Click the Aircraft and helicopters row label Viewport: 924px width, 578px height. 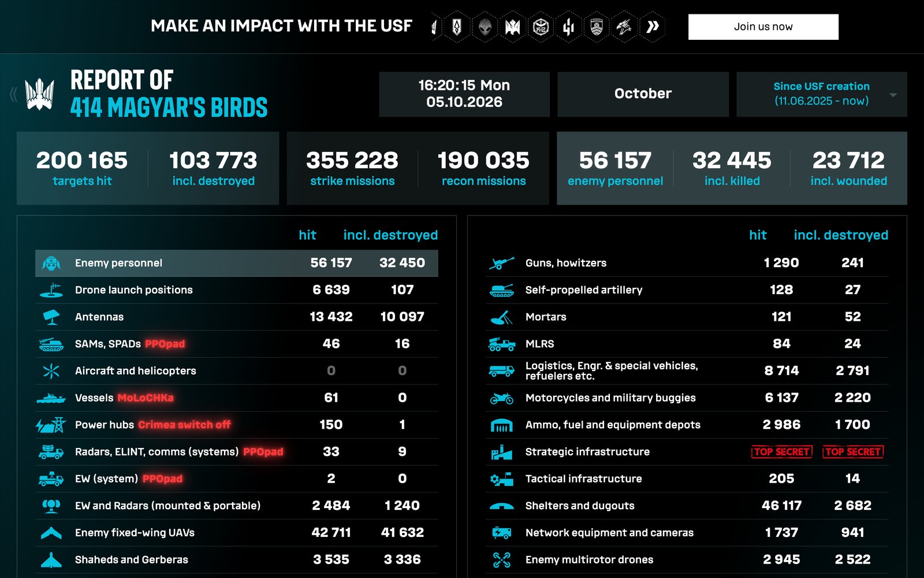(x=136, y=370)
